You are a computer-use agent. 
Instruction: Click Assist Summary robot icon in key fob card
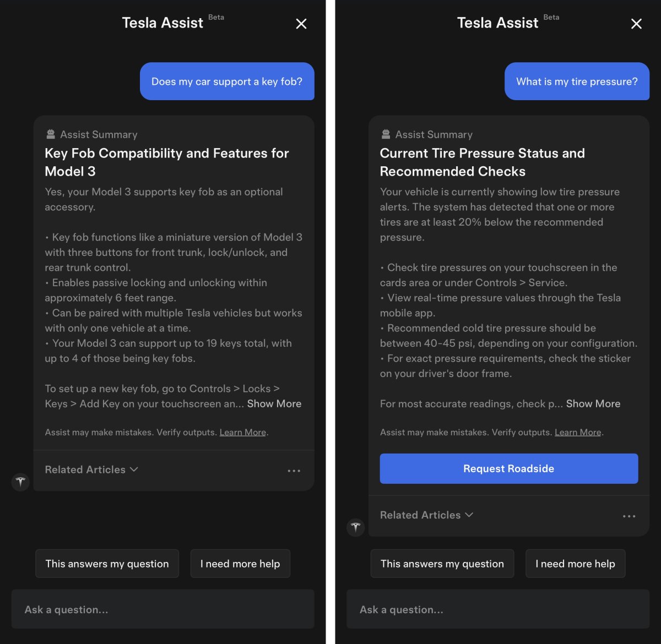pos(51,134)
